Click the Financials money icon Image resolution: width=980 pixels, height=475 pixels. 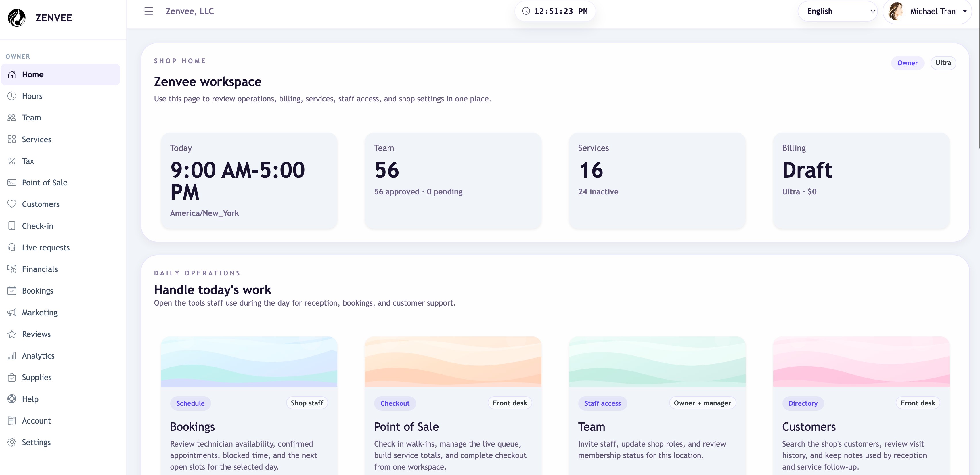coord(12,269)
